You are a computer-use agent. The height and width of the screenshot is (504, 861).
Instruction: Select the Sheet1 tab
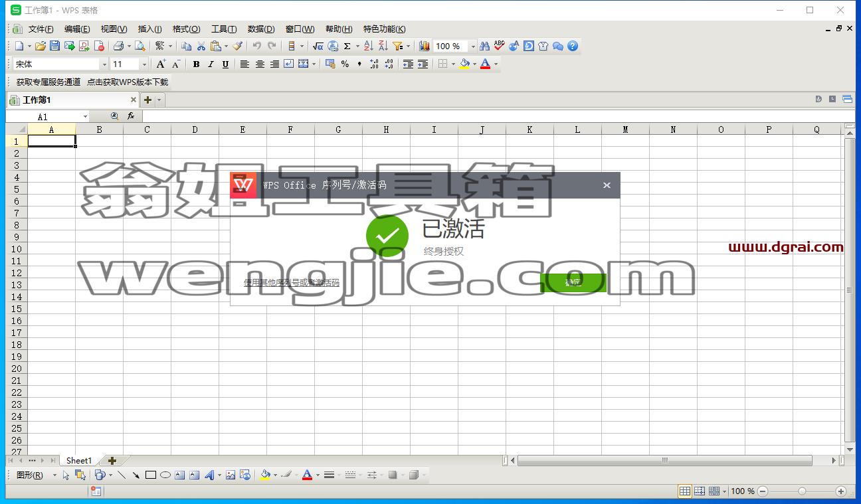click(x=79, y=460)
